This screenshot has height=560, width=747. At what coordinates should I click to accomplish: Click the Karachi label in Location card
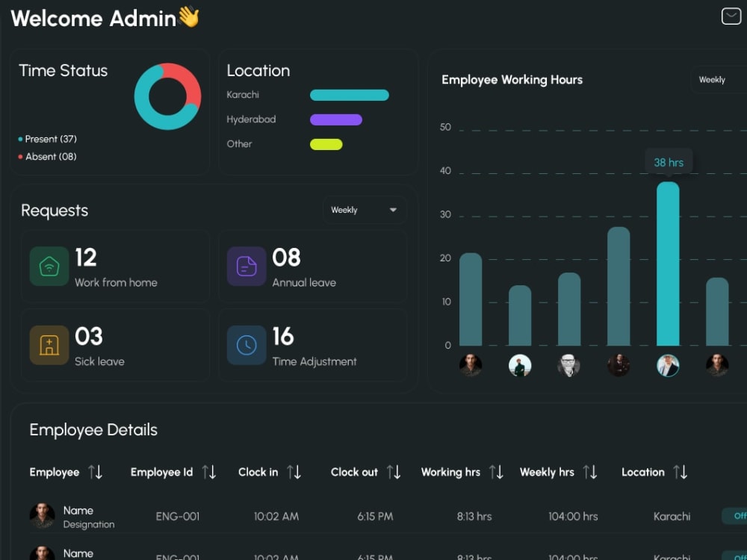[x=243, y=95]
